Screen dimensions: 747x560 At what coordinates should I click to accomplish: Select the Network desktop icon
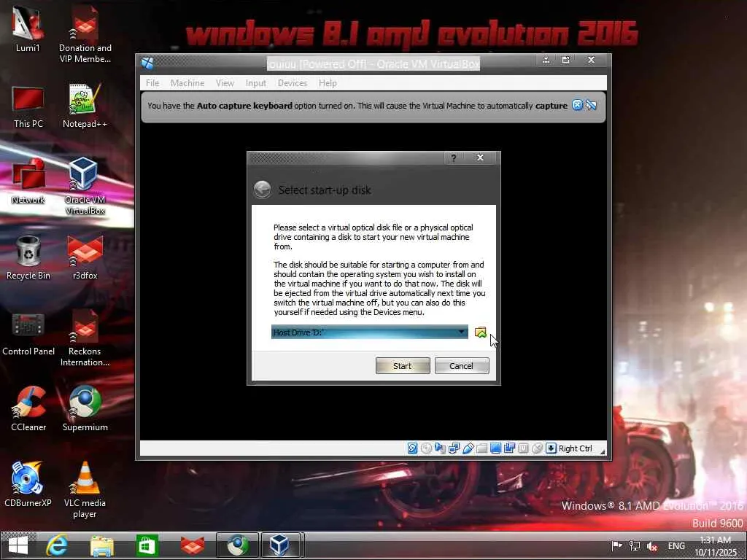(28, 182)
